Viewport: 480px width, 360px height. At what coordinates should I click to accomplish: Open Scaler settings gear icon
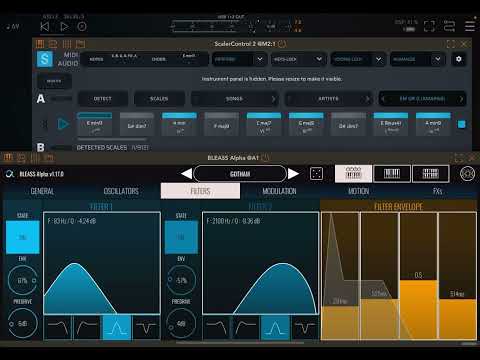click(x=459, y=59)
